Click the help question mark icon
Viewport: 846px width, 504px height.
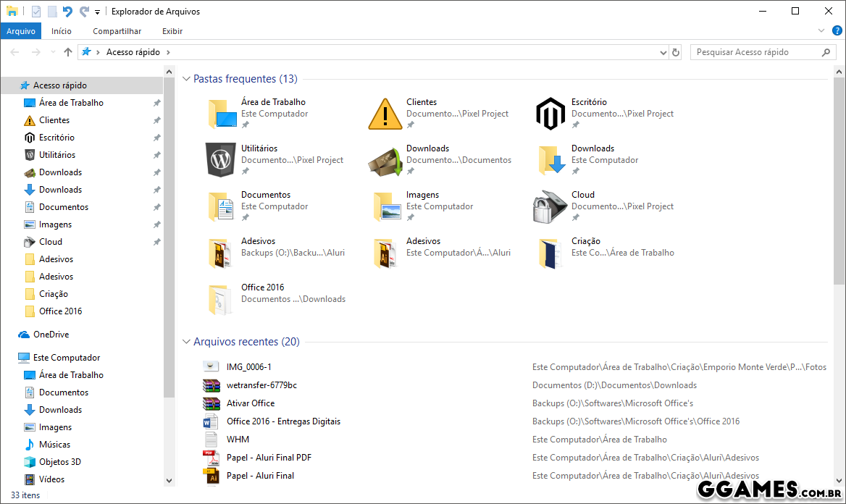(835, 31)
